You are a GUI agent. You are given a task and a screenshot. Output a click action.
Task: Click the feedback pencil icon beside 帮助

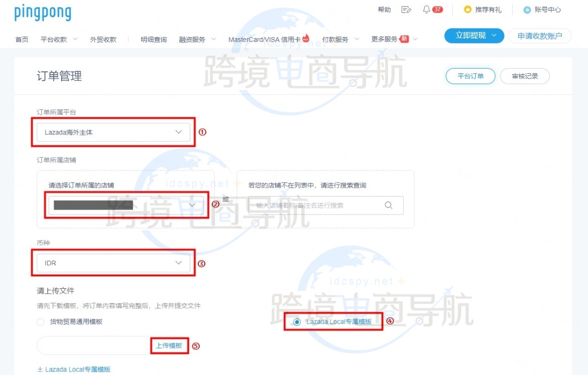[406, 9]
